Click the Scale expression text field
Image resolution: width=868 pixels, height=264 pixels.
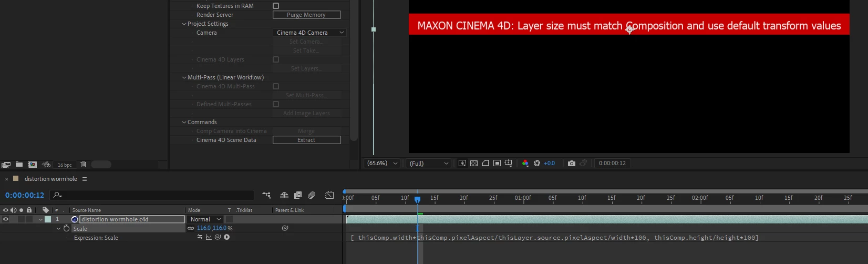pos(555,238)
